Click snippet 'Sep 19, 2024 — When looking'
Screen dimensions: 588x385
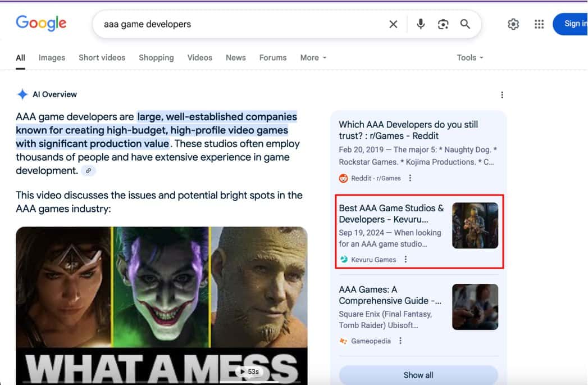tap(390, 233)
